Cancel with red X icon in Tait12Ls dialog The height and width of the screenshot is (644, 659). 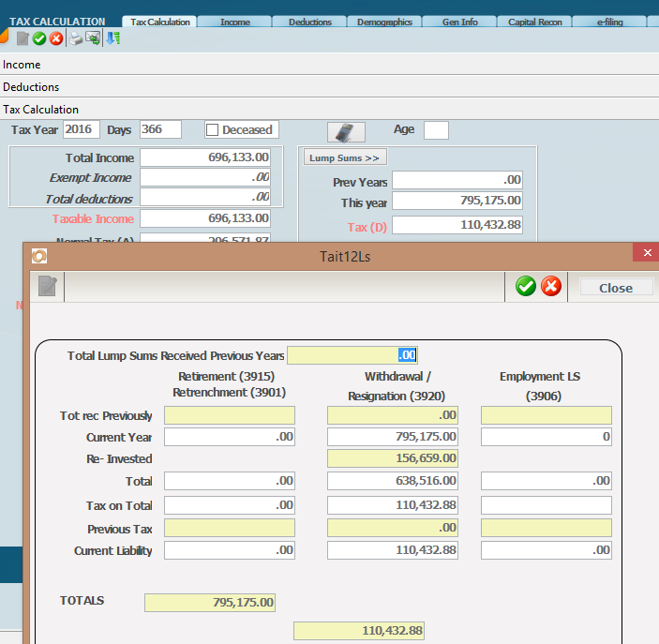[x=551, y=287]
